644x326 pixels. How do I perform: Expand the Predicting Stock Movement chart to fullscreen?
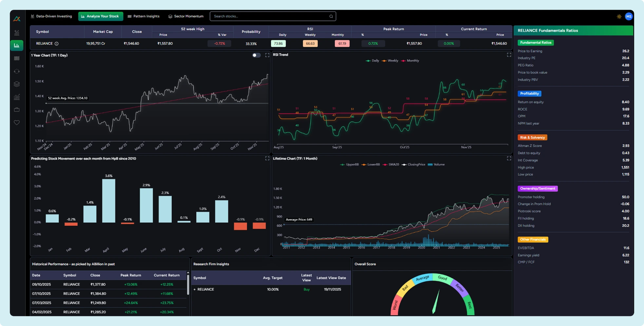[x=267, y=158]
